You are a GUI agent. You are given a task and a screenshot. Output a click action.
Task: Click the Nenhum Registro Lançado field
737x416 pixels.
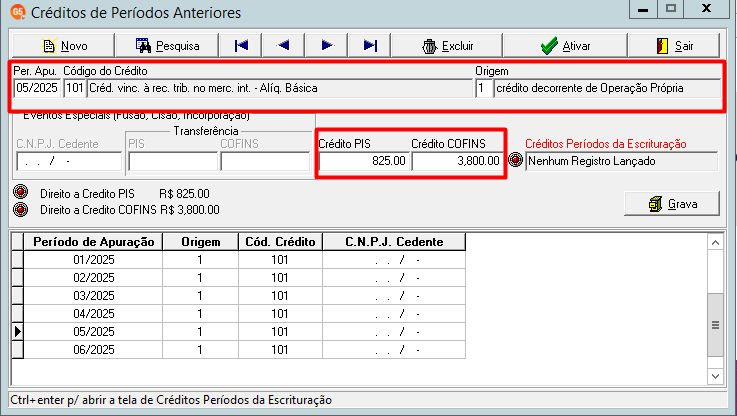pos(621,161)
